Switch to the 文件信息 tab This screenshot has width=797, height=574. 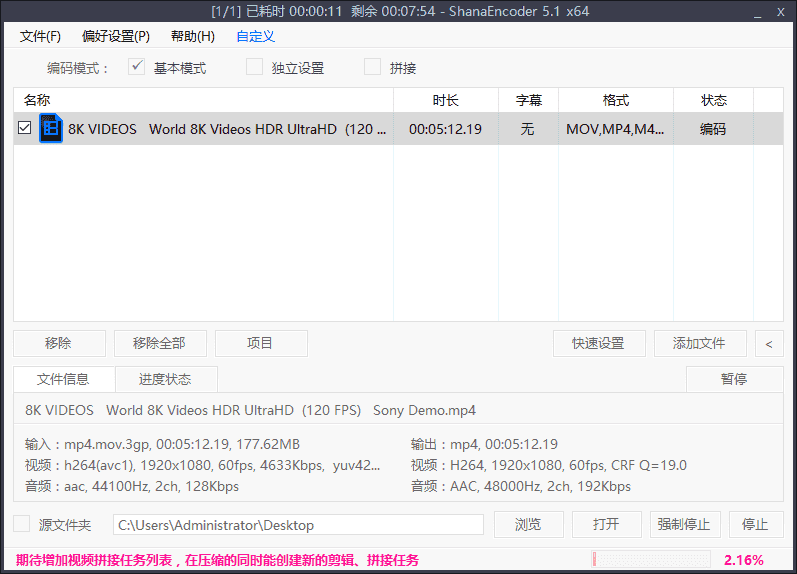(64, 379)
